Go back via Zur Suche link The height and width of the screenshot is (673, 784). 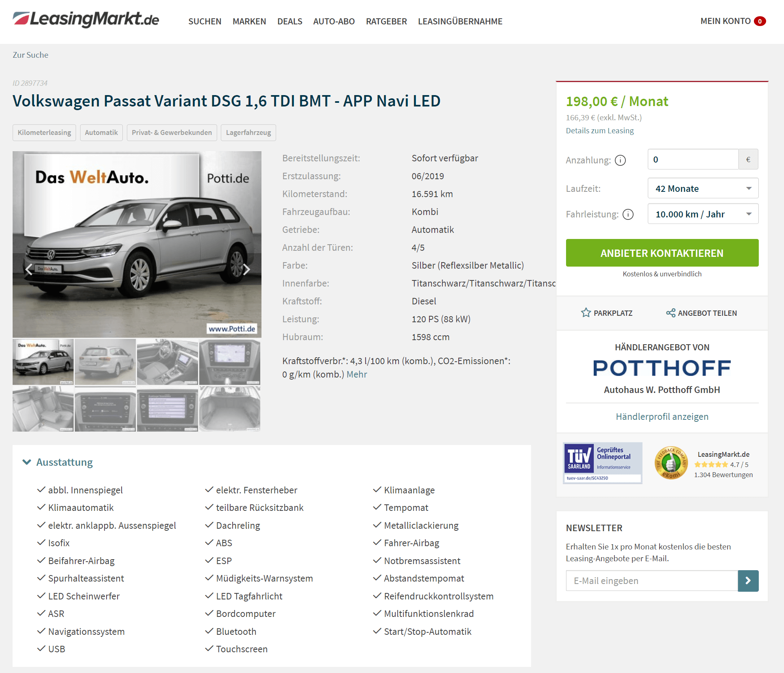30,55
